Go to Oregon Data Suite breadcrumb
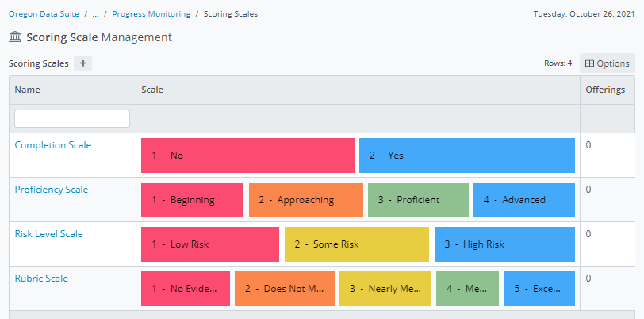Screen dimensions: 644x319 pyautogui.click(x=44, y=14)
